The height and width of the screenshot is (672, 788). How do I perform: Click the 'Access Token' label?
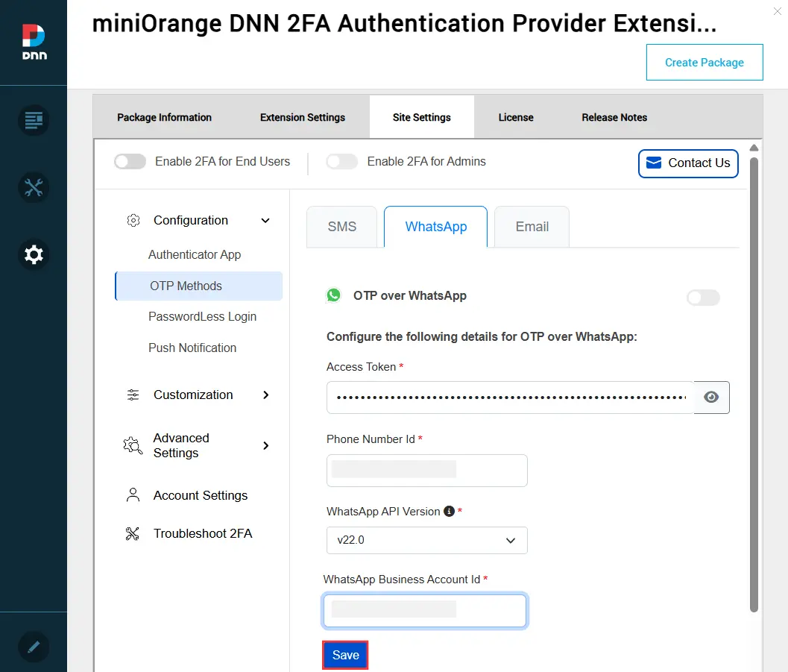(x=361, y=367)
